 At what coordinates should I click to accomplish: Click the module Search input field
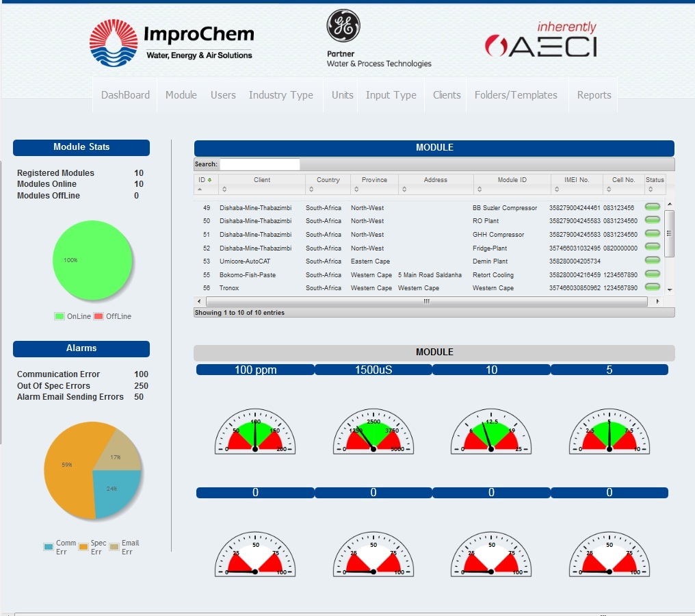[x=260, y=164]
